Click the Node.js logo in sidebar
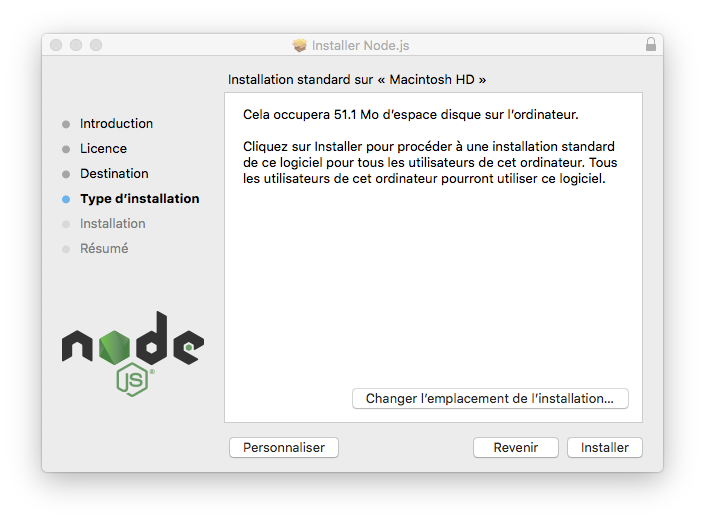This screenshot has width=705, height=522. click(x=133, y=354)
